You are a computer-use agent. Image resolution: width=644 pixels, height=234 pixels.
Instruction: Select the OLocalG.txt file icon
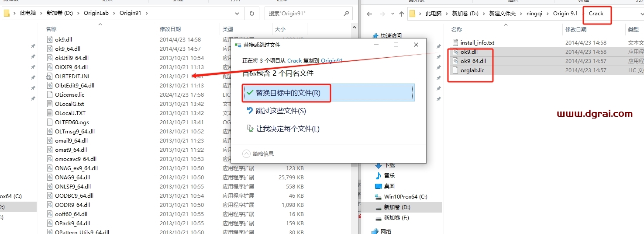(x=49, y=104)
